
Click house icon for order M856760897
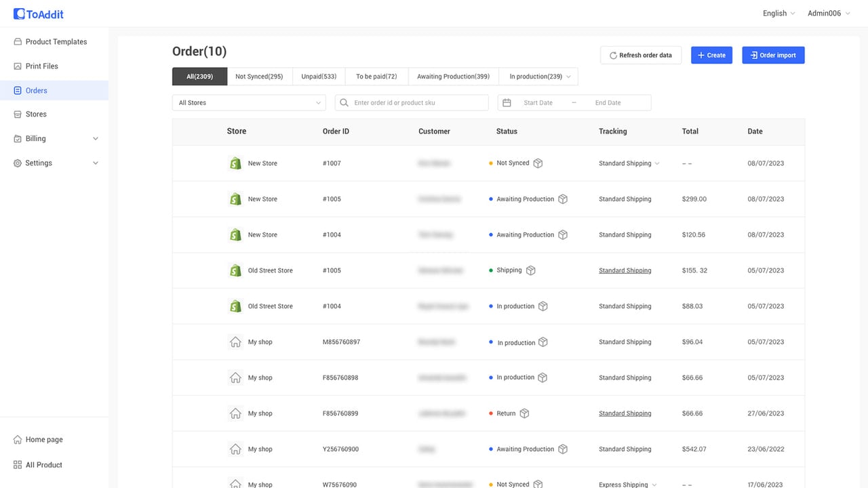tap(235, 342)
